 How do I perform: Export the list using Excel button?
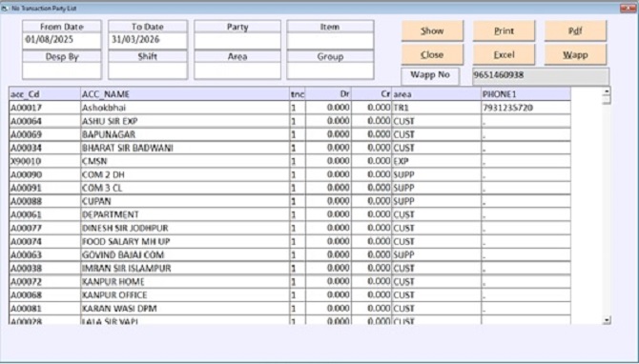[504, 54]
